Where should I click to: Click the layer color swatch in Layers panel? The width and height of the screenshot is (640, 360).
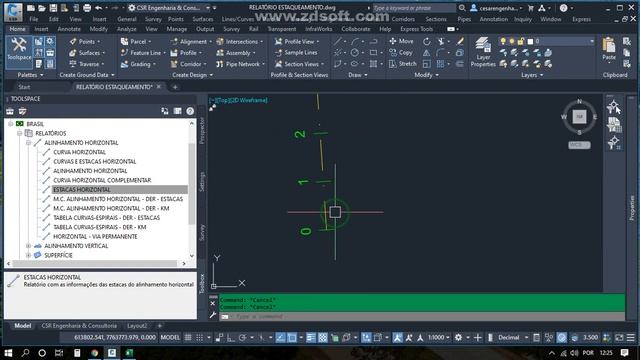click(x=530, y=41)
